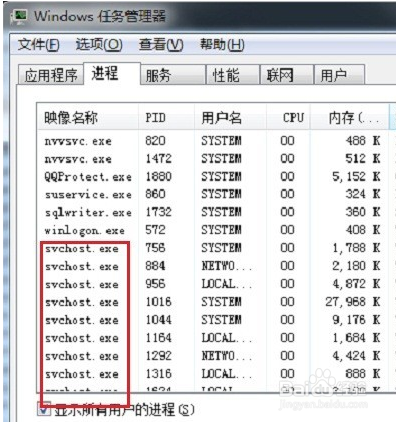Click memory value 1,684 K
This screenshot has height=422, width=396.
(356, 338)
